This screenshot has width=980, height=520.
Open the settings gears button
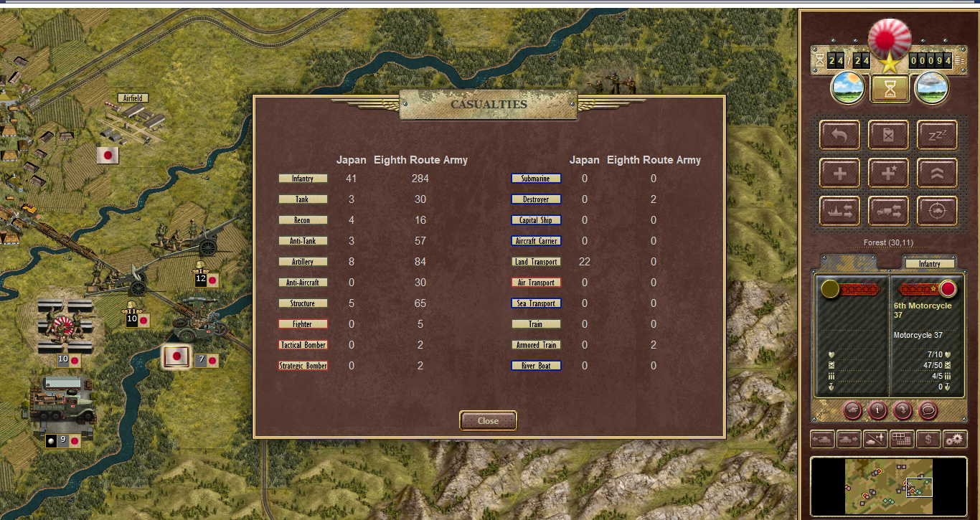(955, 438)
